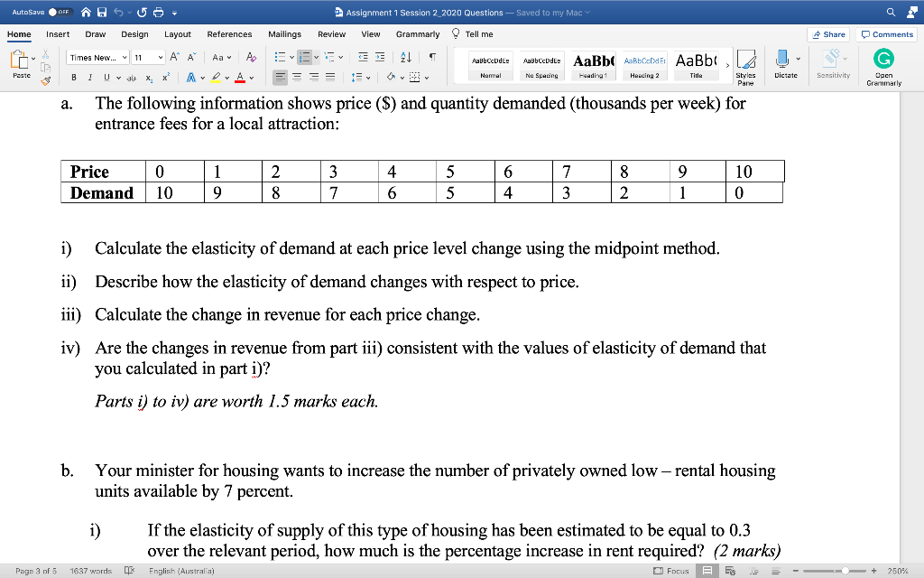Select the text highlight color tool
This screenshot has height=578, width=924.
point(214,77)
